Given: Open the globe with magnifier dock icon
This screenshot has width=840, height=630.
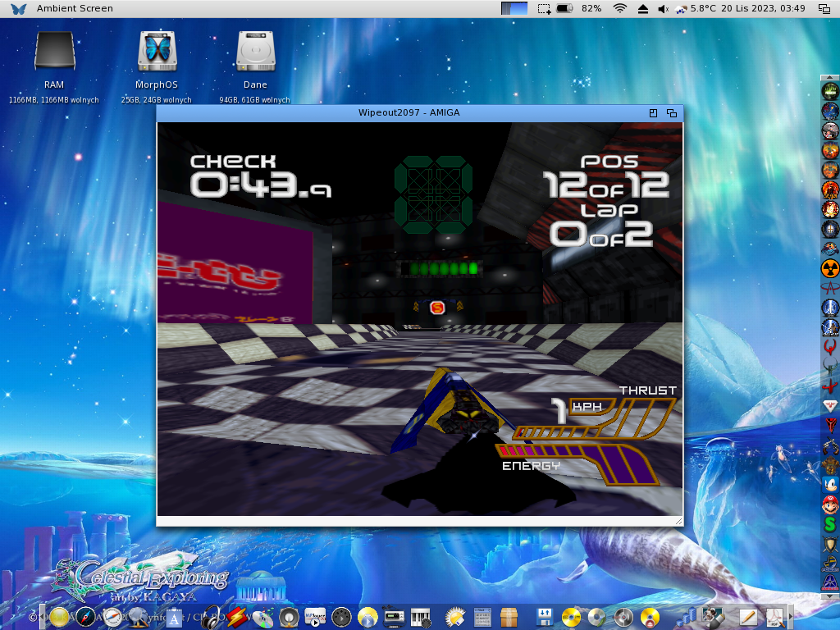Looking at the screenshot, I should coord(138,617).
